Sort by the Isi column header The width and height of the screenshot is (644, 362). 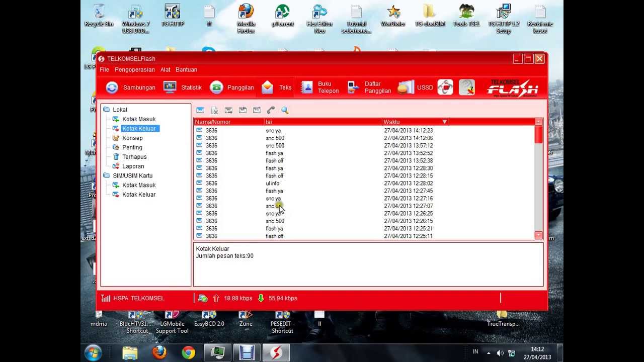click(x=323, y=122)
